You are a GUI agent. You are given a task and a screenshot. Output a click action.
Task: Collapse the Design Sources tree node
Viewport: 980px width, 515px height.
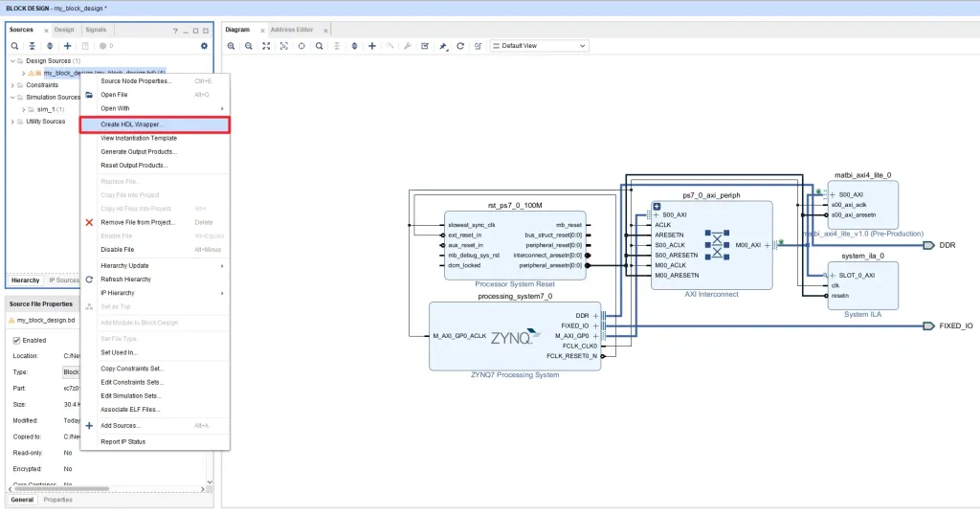pos(13,60)
